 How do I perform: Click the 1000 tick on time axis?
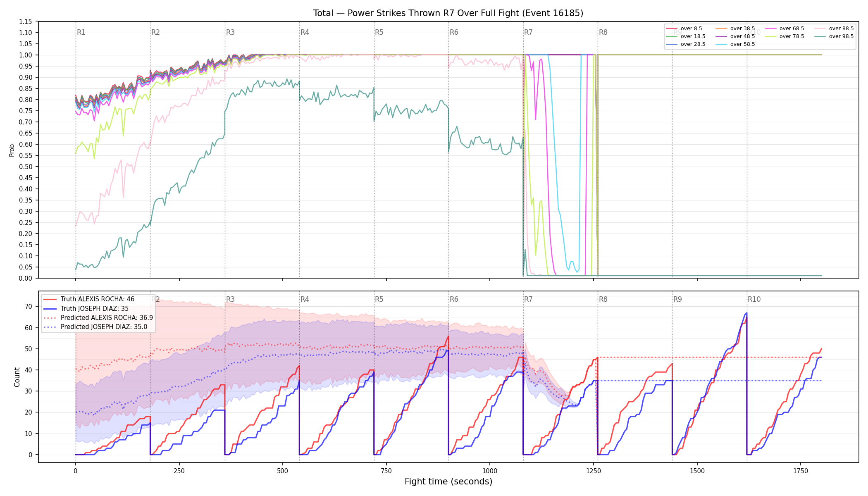click(490, 471)
